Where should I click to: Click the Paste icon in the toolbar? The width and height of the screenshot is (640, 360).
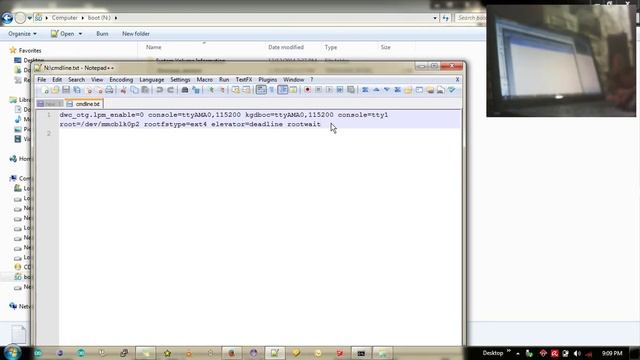(145, 90)
